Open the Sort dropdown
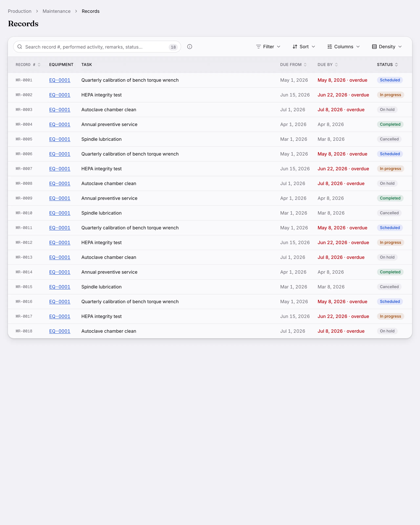Screen dimensions: 420x525 [x=304, y=47]
